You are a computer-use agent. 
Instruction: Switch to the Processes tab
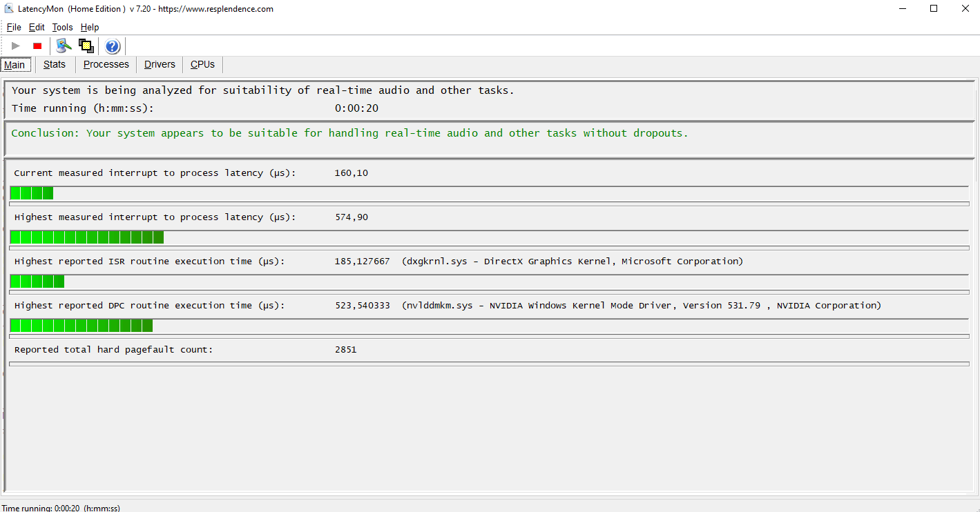pos(106,64)
